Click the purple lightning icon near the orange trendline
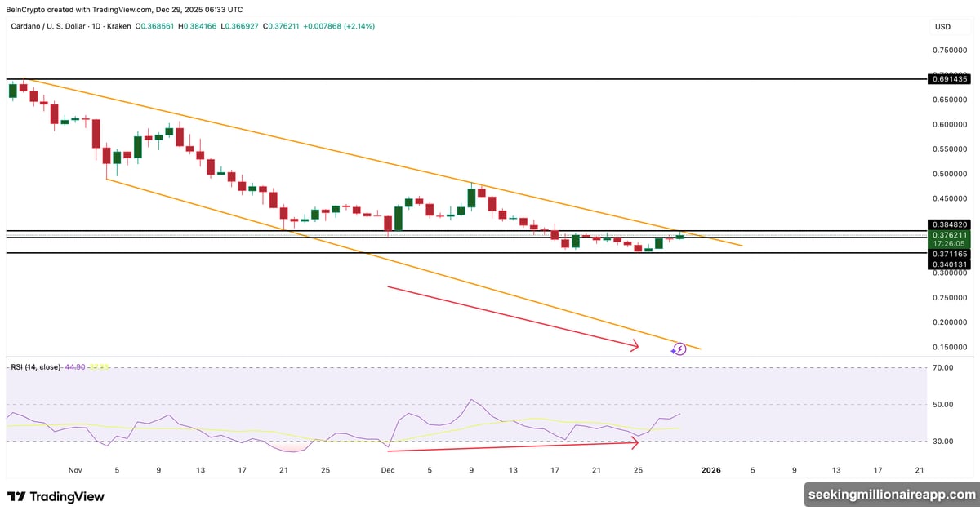This screenshot has height=515, width=980. (679, 348)
